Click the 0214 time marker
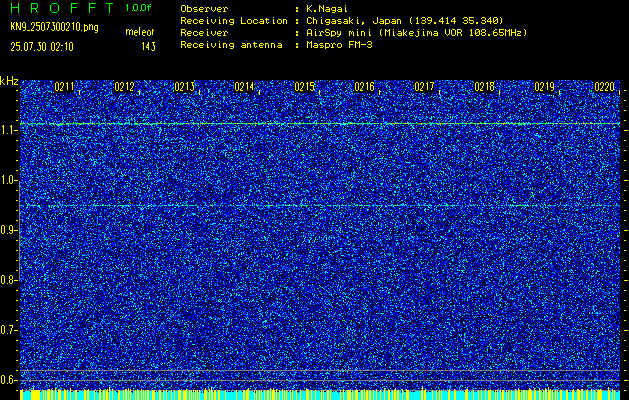 point(244,87)
